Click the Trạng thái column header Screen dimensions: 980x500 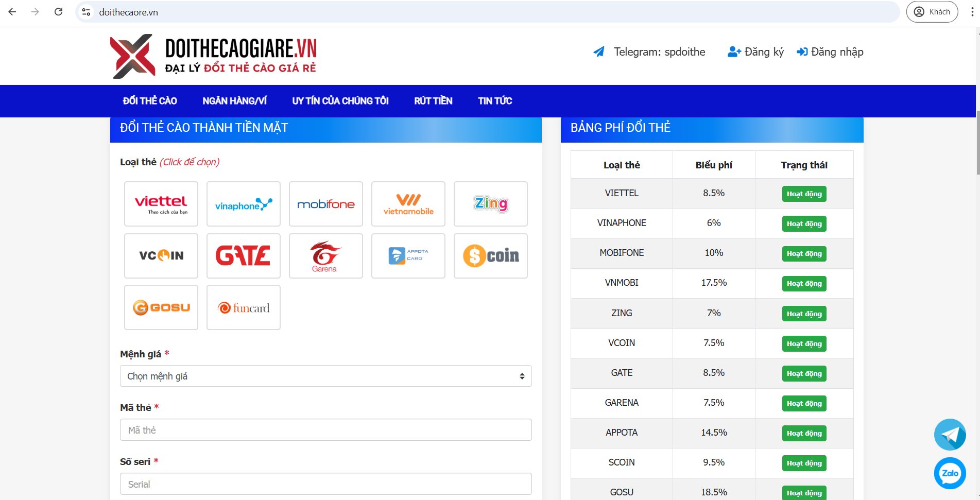tap(804, 165)
